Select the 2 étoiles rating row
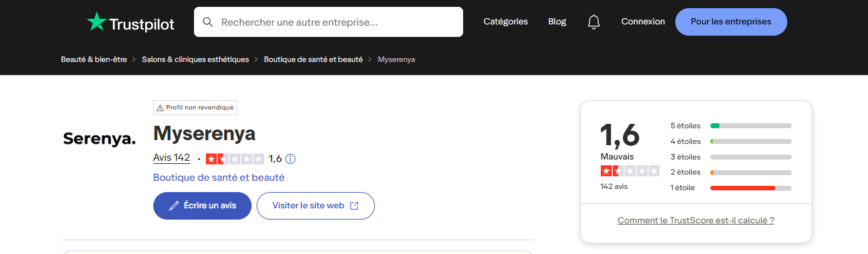 730,172
